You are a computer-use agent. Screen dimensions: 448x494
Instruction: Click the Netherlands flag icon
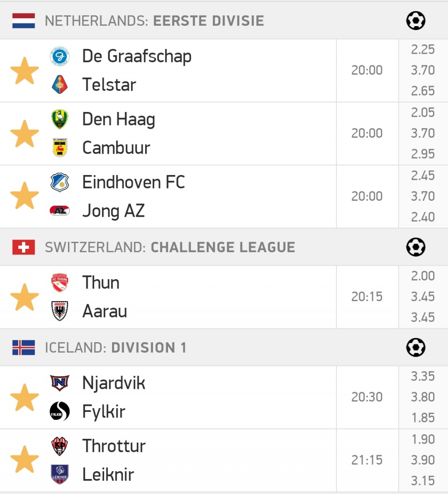pyautogui.click(x=24, y=21)
